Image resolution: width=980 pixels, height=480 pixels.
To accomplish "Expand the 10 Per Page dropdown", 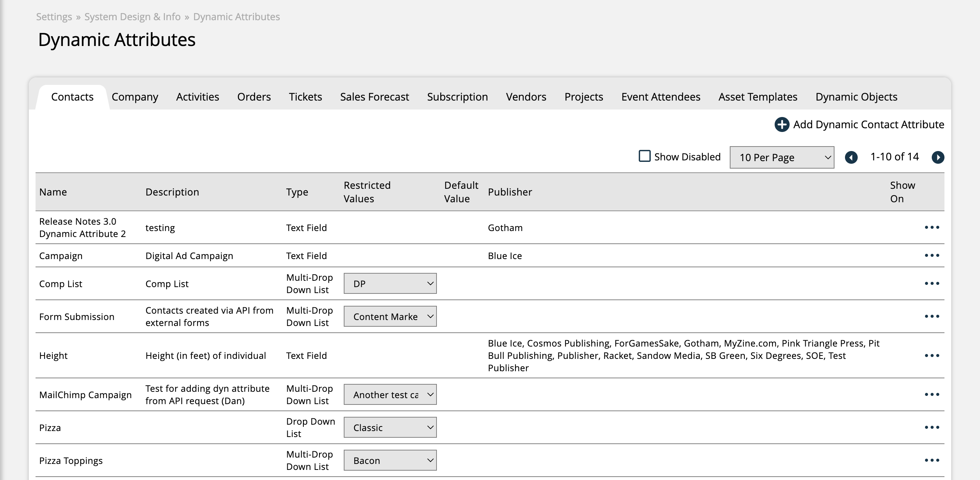I will tap(781, 157).
